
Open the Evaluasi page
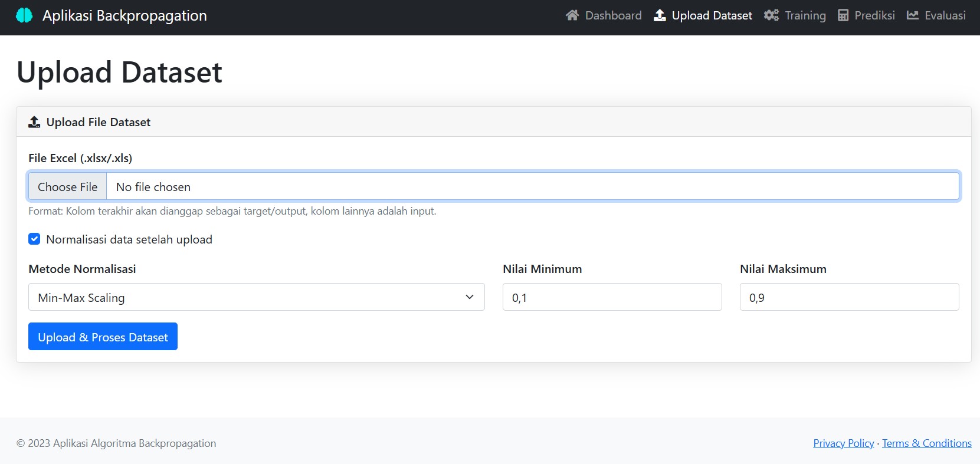[x=936, y=15]
